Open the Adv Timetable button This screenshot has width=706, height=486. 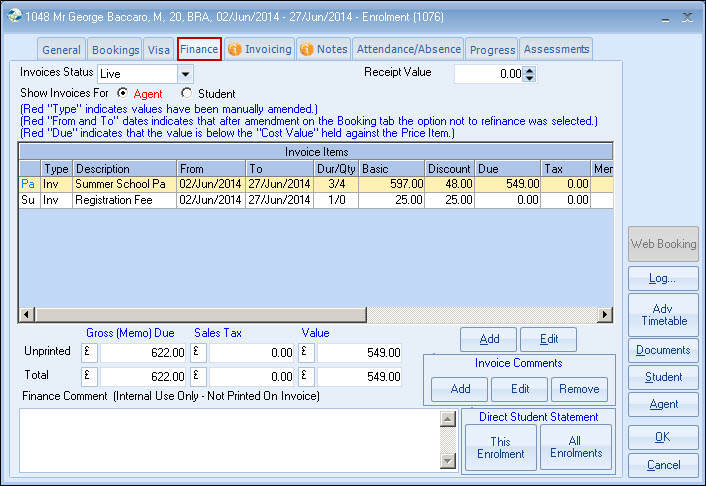pos(663,314)
